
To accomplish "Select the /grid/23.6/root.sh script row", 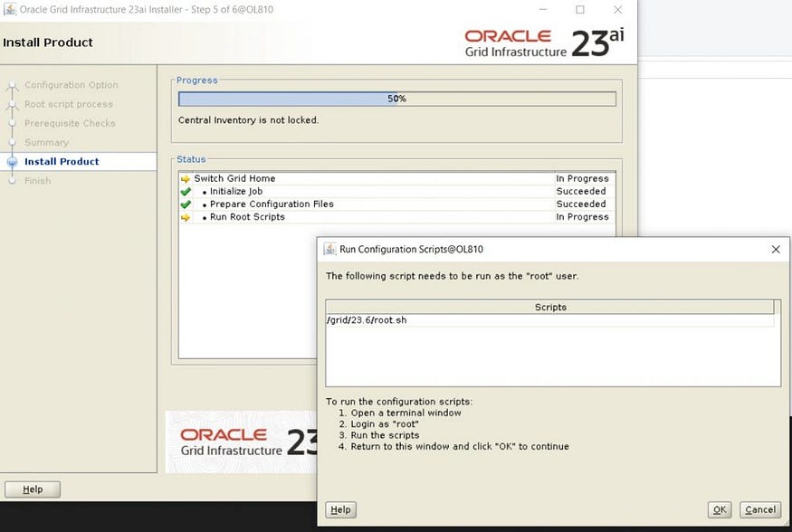I will (x=549, y=320).
